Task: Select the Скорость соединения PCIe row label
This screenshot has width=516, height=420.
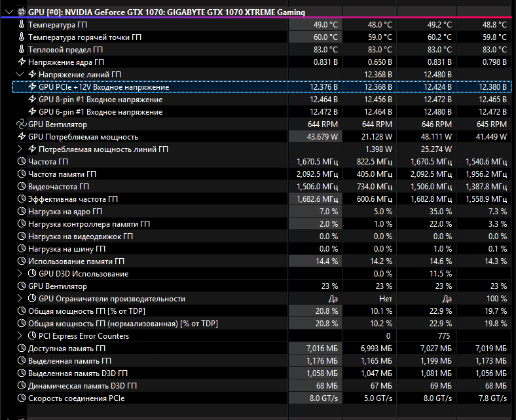Action: coord(77,398)
